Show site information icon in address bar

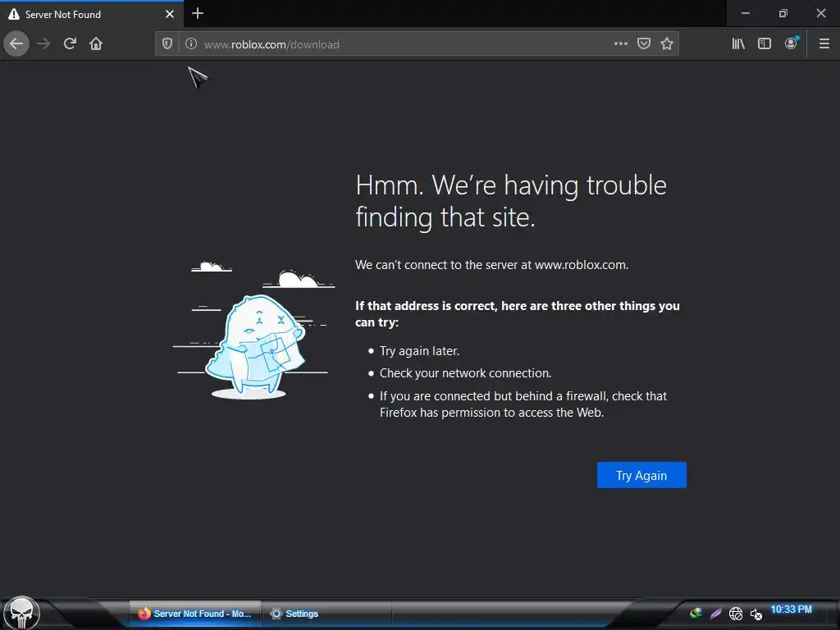pos(190,44)
